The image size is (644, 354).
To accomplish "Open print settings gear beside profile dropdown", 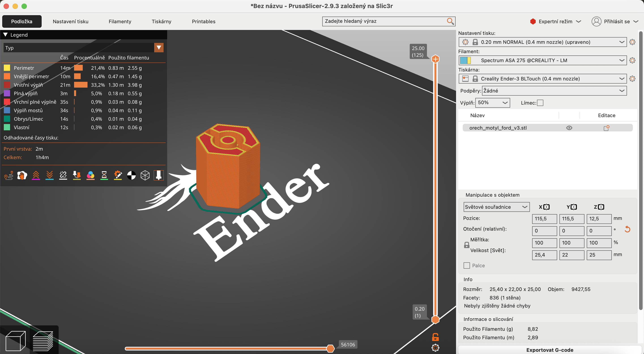I will coord(632,42).
